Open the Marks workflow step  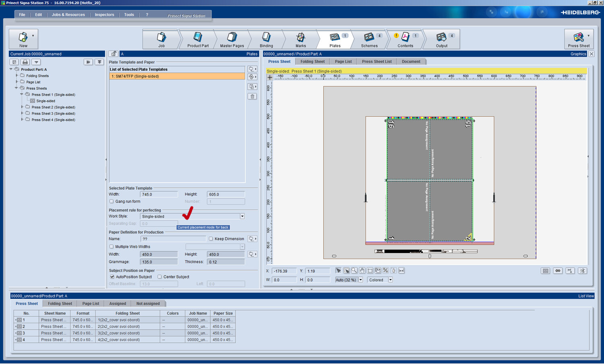click(300, 39)
